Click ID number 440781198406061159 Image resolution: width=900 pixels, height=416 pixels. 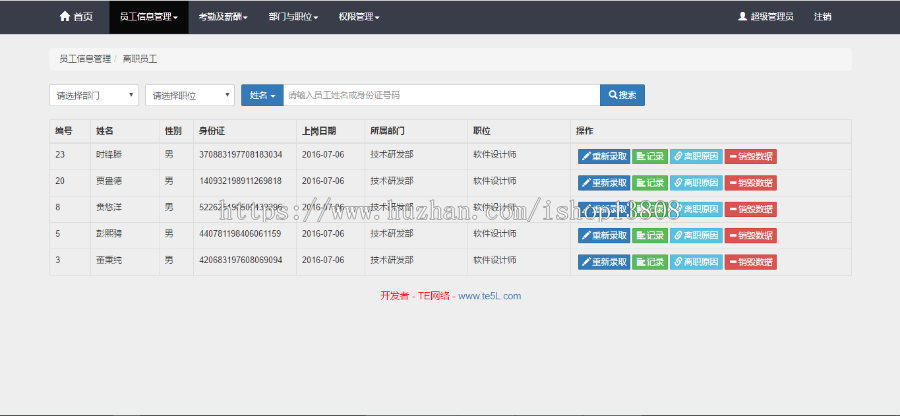pos(240,234)
